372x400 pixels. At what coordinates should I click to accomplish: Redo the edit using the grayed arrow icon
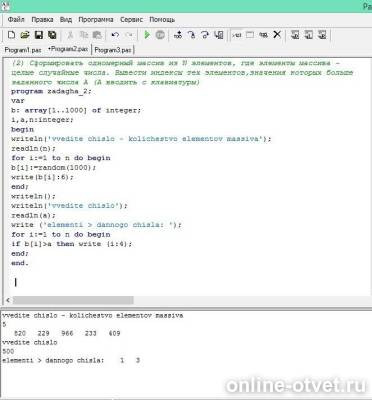[x=129, y=35]
